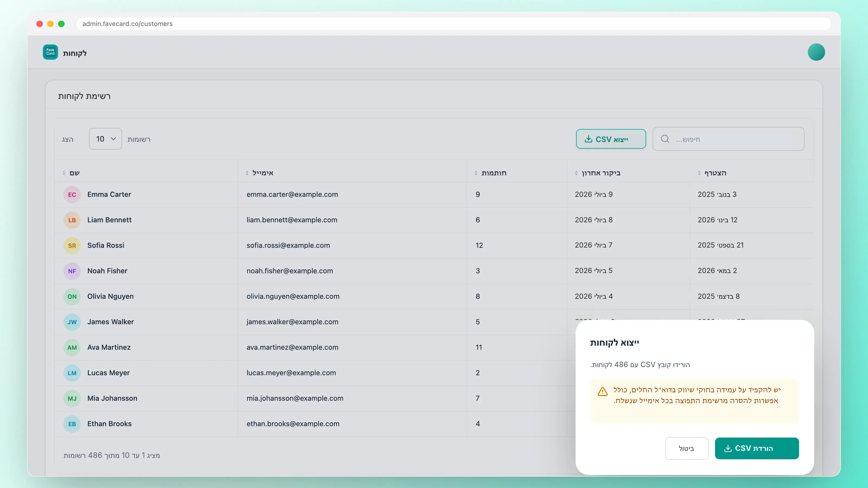
Task: Click liam.bennett@example.com email cell
Action: tap(292, 220)
